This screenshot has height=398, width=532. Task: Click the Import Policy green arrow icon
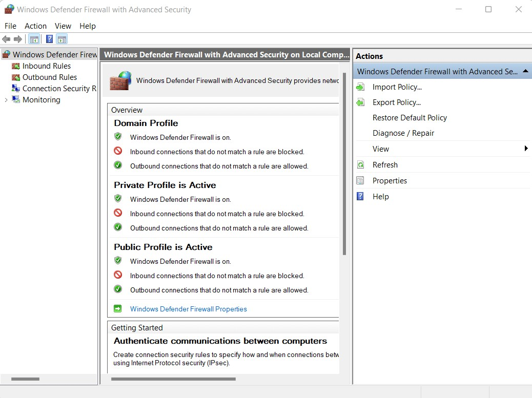click(x=360, y=87)
